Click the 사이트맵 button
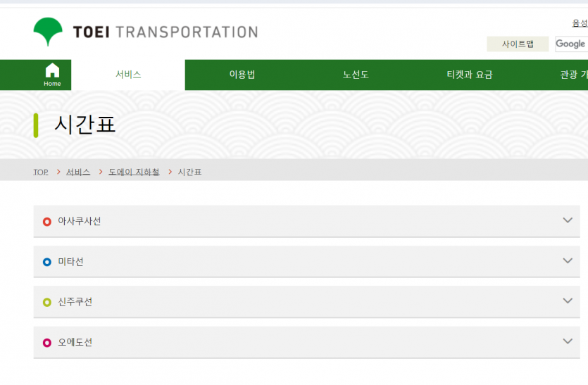The image size is (588, 385). 518,44
